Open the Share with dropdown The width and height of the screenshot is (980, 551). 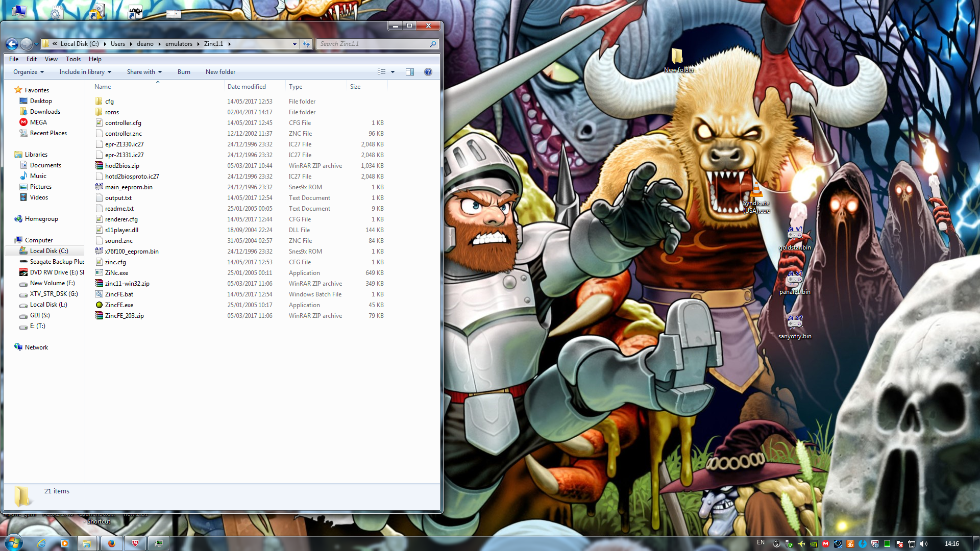[x=144, y=72]
